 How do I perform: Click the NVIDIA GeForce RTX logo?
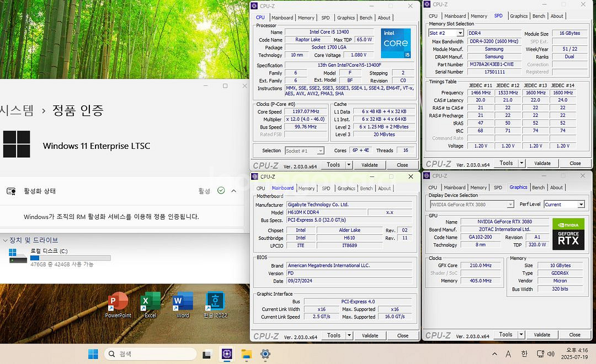coord(568,234)
